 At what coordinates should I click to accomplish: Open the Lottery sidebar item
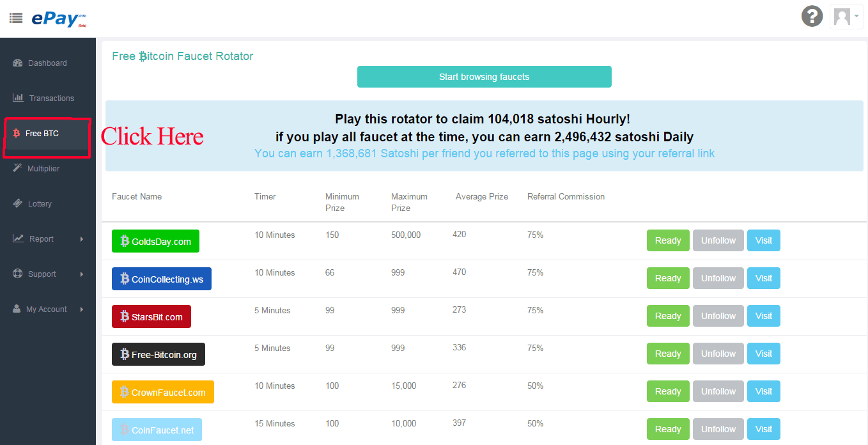(48, 204)
